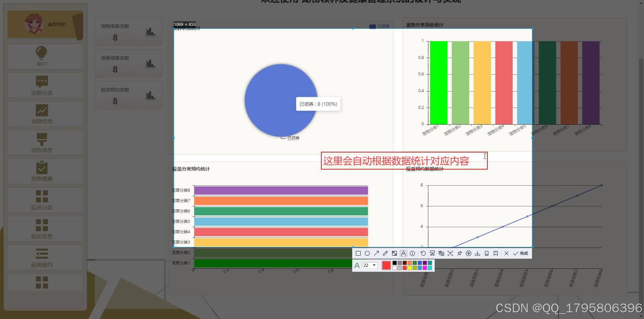Pick the orange color swatch
This screenshot has width=644, height=319.
[x=410, y=263]
